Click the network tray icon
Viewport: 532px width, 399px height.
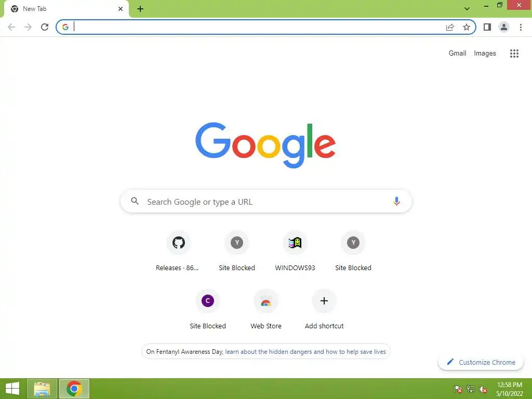(471, 389)
